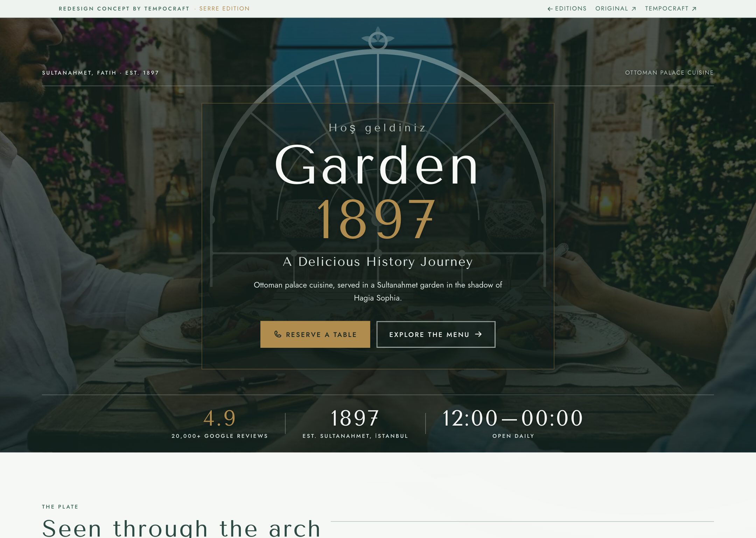The image size is (756, 538).
Task: Click the Reserve a Table button
Action: 315,334
